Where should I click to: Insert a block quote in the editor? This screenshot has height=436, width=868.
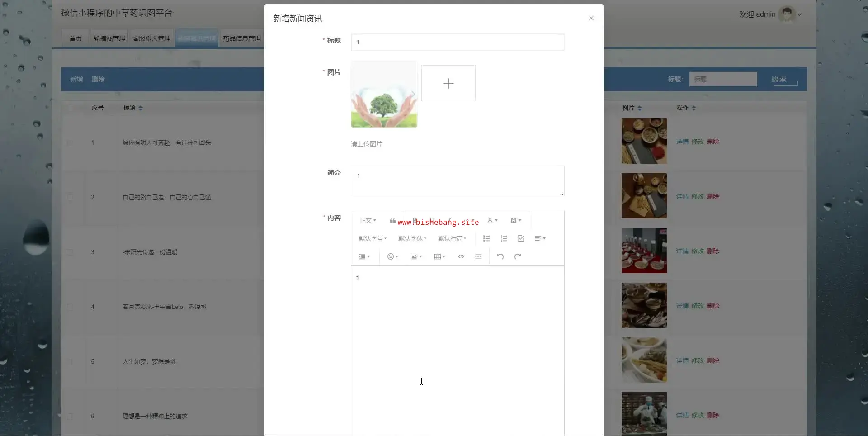click(x=392, y=220)
